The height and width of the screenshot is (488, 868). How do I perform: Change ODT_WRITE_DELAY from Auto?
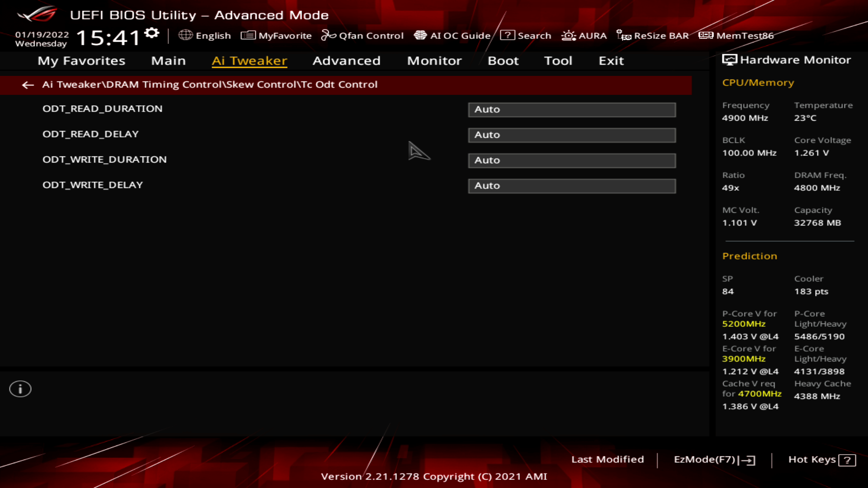coord(572,186)
